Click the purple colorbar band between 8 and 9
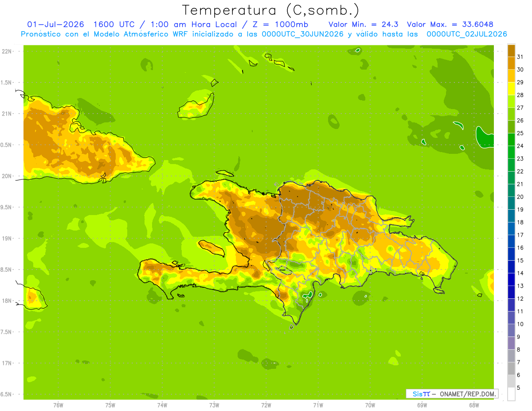The width and height of the screenshot is (532, 411). coord(511,343)
